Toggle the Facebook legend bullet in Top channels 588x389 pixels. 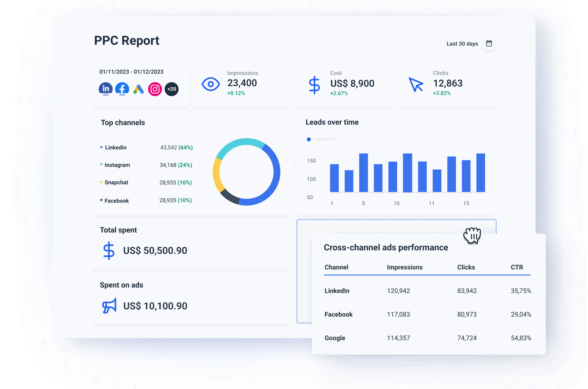pyautogui.click(x=101, y=200)
